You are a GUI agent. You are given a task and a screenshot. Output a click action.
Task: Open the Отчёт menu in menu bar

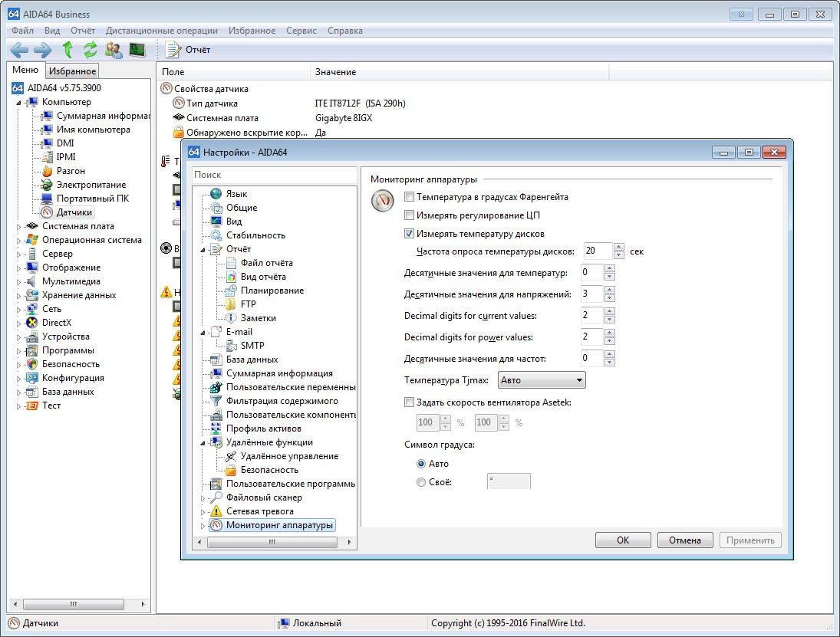[83, 31]
